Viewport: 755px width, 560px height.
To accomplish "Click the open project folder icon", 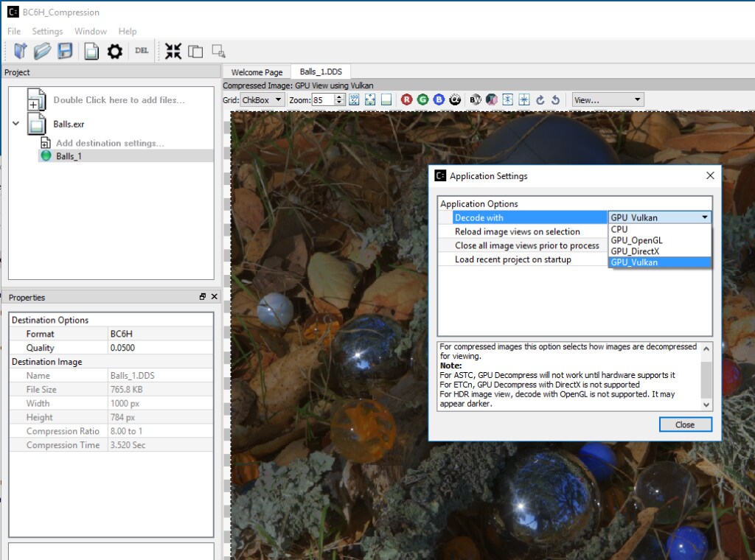I will (x=42, y=51).
